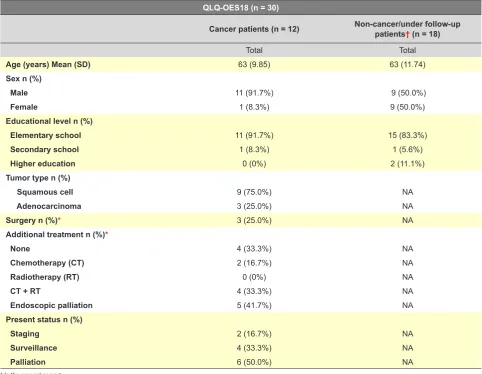The width and height of the screenshot is (482, 374).
Task: Select Radiotherapy value "0 (0%)"
Action: coord(254,277)
